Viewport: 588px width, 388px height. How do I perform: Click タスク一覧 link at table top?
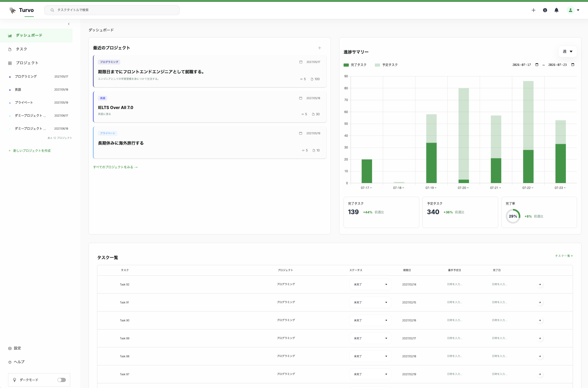[564, 256]
